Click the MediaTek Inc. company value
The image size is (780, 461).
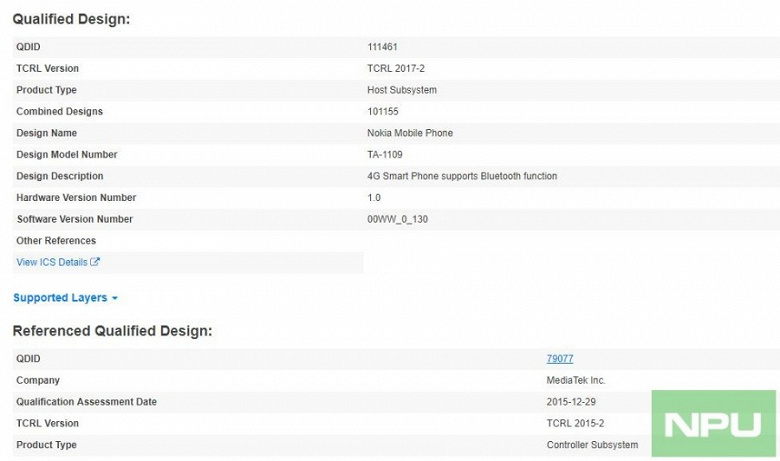click(x=576, y=380)
